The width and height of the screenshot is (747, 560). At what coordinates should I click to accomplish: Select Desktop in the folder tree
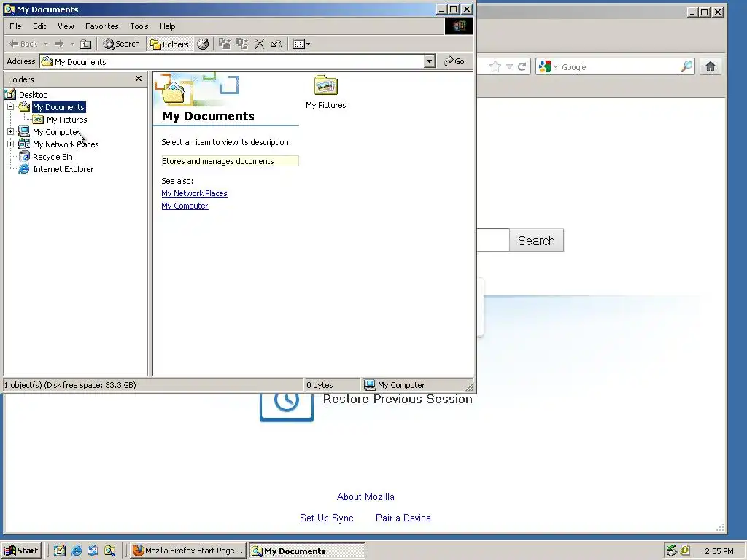click(x=33, y=94)
